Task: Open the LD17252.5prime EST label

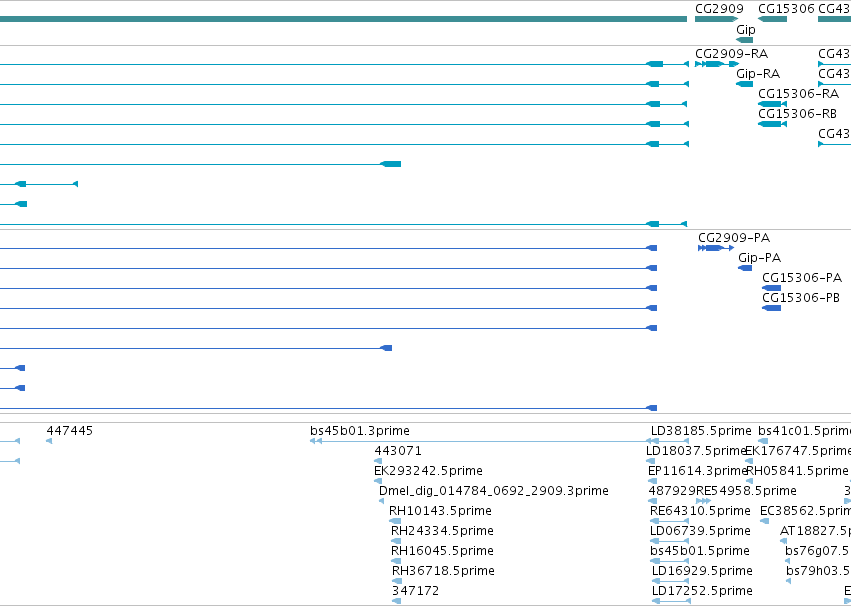Action: (x=702, y=591)
